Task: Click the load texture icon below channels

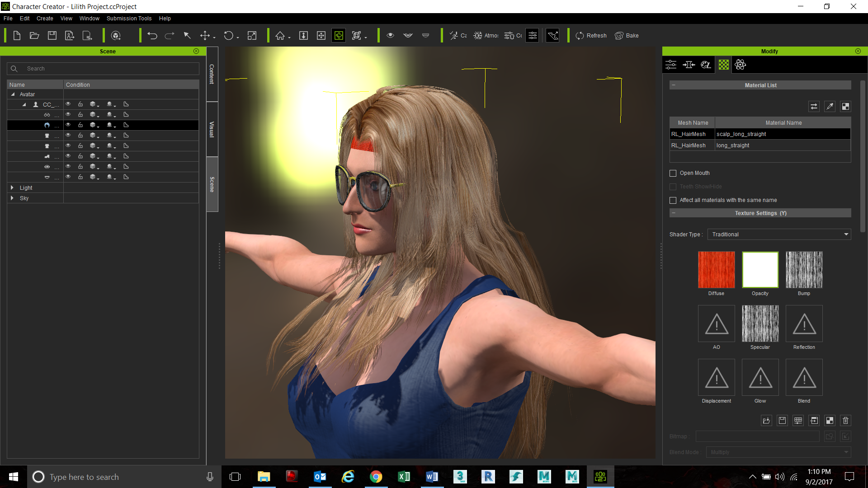Action: click(x=766, y=421)
